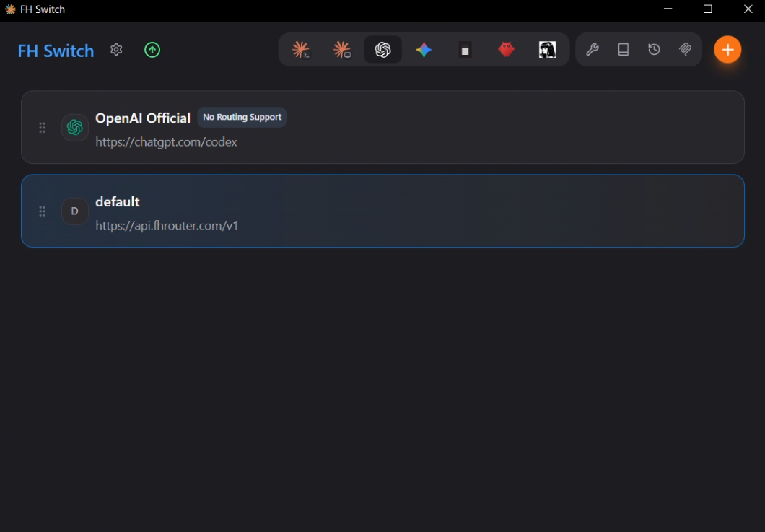The image size is (765, 532).
Task: Click the No Routing Support badge
Action: click(242, 117)
